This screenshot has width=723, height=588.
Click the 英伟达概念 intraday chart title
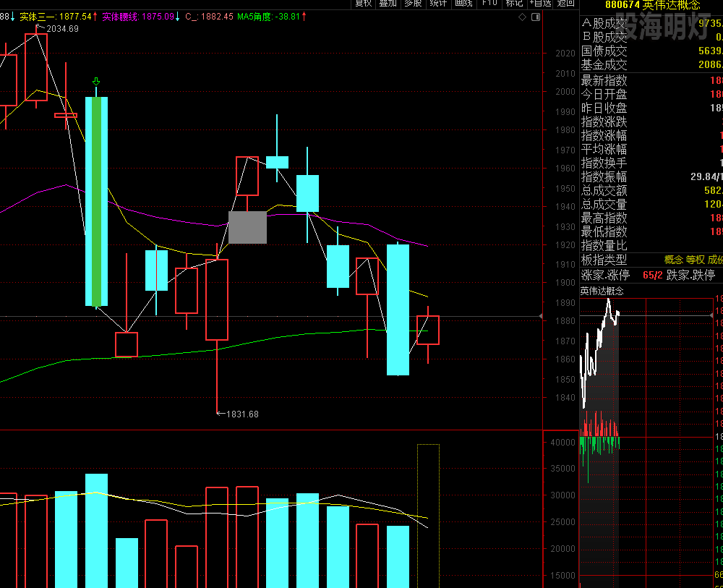tap(602, 291)
